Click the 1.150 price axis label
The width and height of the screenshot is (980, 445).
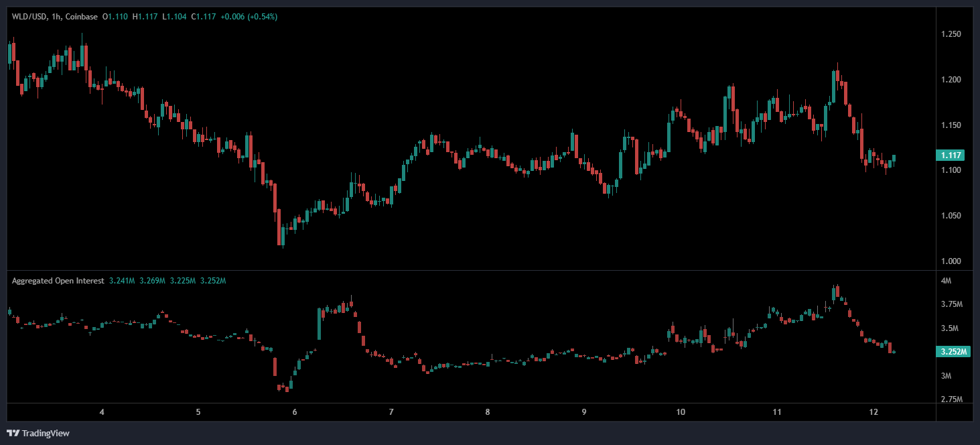coord(952,125)
